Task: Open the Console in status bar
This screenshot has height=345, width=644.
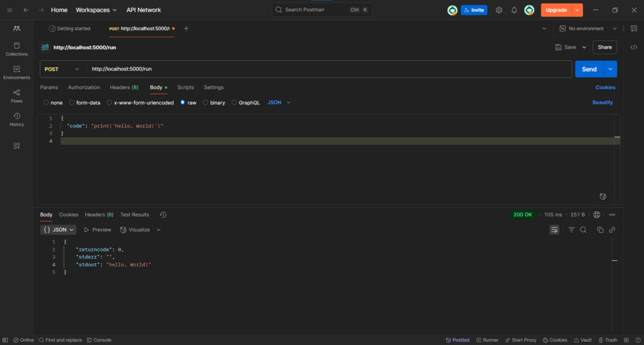Action: point(99,340)
